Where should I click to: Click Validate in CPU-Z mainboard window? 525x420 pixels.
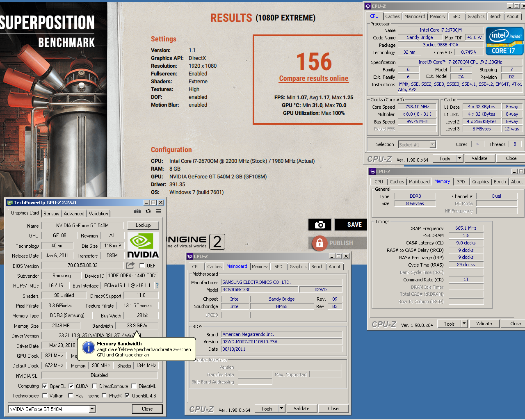click(x=301, y=409)
